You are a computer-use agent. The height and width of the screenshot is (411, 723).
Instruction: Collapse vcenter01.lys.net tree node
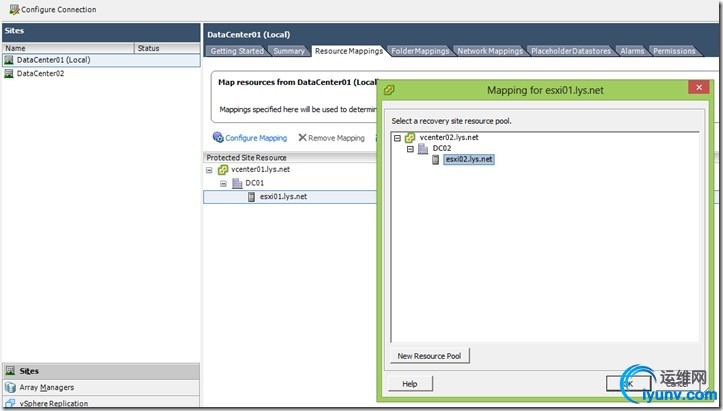(209, 170)
